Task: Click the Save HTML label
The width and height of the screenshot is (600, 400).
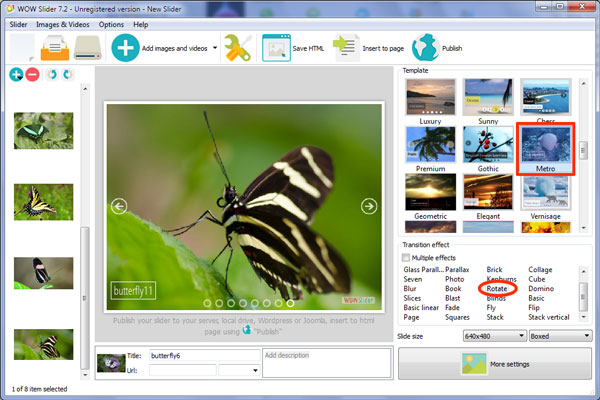Action: point(308,49)
